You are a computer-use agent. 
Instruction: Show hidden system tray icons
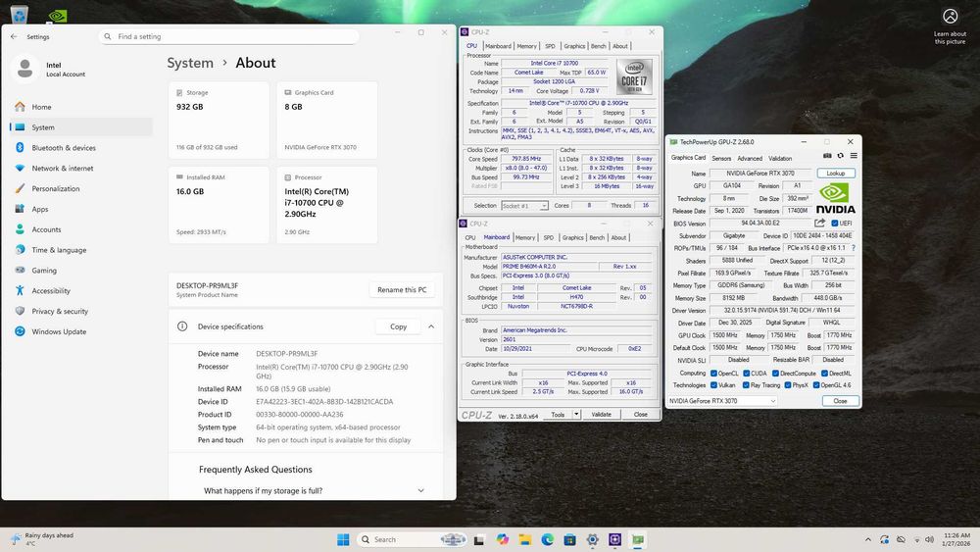[x=868, y=539]
